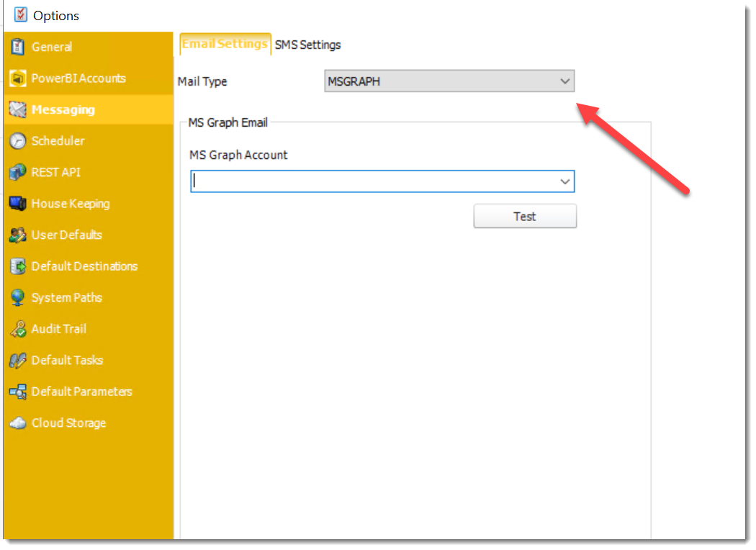Viewport: 756px width, 550px height.
Task: Open Default Tasks section
Action: [x=67, y=361]
